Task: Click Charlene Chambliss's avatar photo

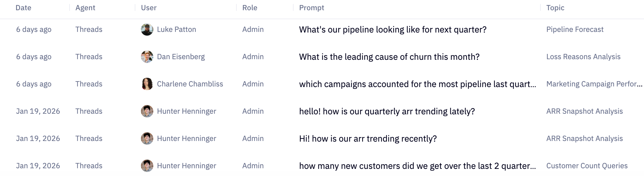Action: point(147,84)
